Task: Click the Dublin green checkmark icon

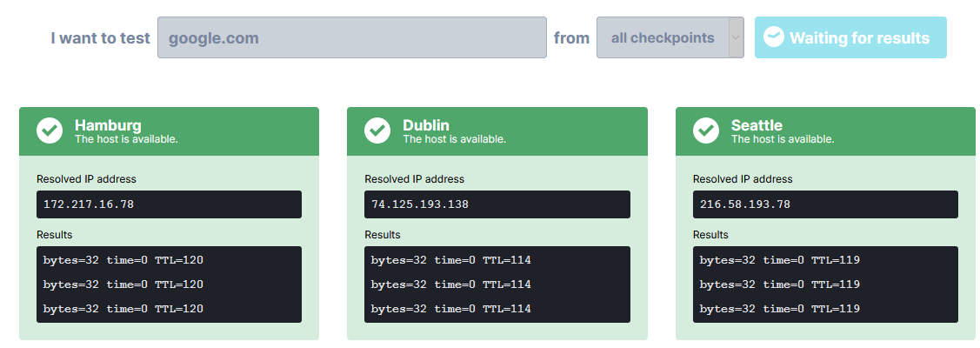Action: point(377,130)
